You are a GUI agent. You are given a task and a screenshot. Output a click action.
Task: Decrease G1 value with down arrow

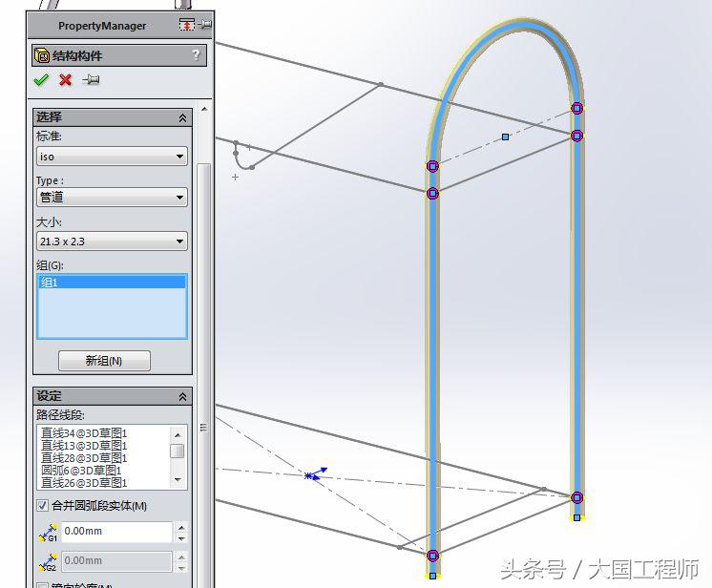(181, 538)
